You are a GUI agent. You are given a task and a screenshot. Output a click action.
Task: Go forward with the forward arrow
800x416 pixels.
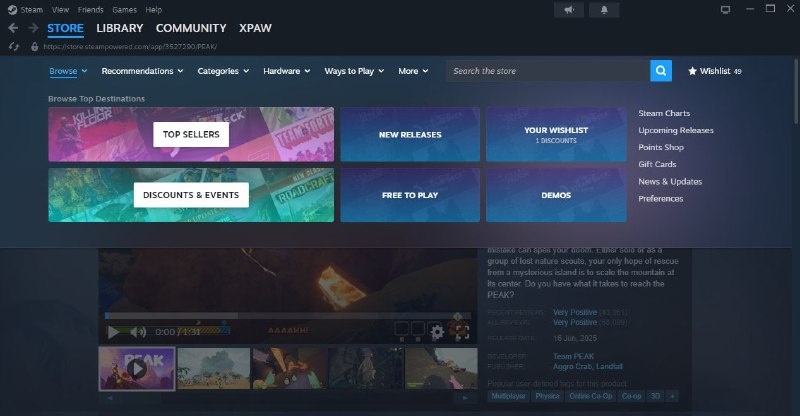pyautogui.click(x=33, y=28)
